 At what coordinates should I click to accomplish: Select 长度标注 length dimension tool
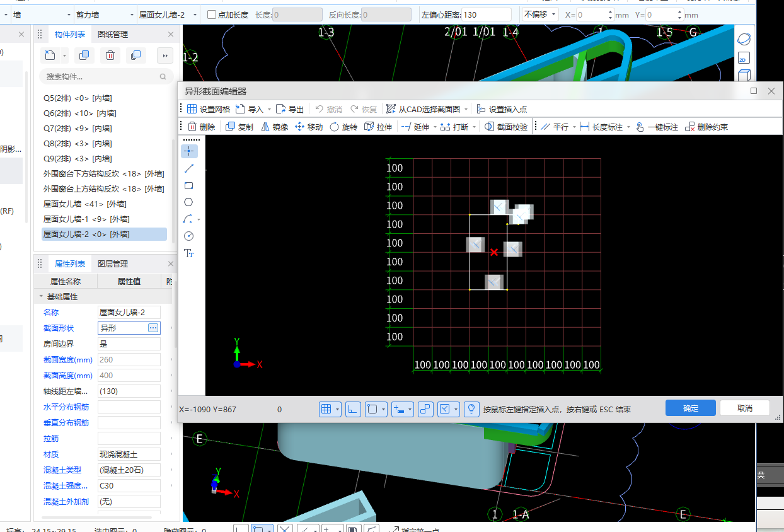pos(601,127)
